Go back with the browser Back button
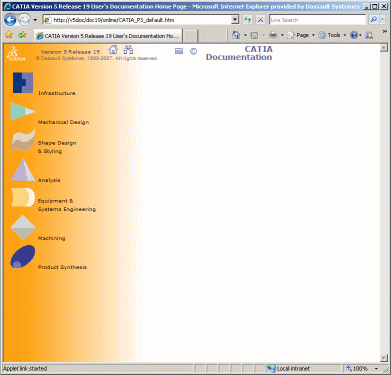 coord(10,20)
